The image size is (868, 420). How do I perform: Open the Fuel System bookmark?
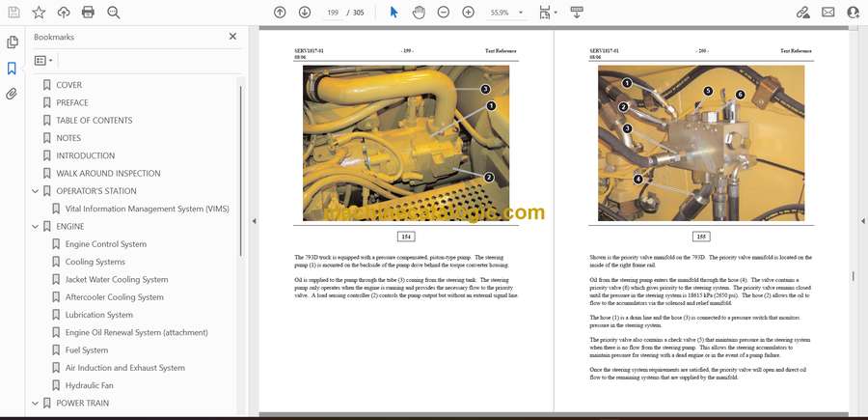coord(87,350)
